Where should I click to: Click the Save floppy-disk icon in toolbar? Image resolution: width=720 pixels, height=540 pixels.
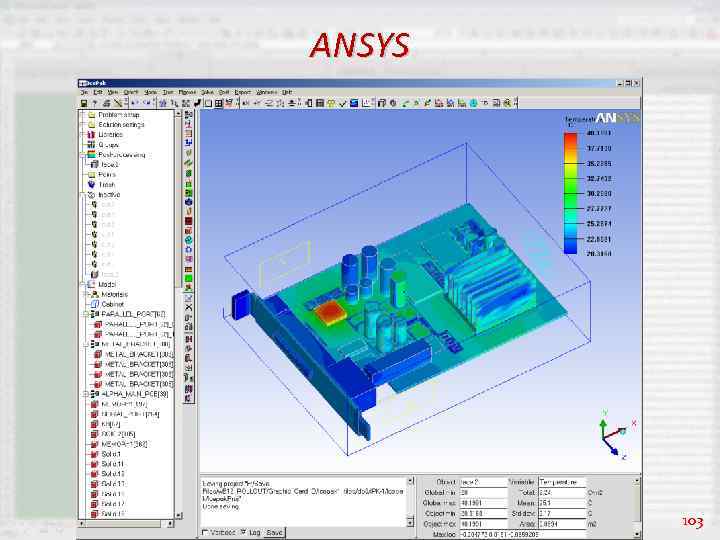84,103
